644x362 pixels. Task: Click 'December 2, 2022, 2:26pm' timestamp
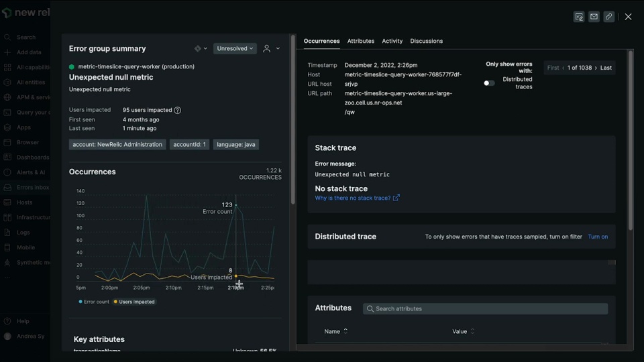[381, 65]
